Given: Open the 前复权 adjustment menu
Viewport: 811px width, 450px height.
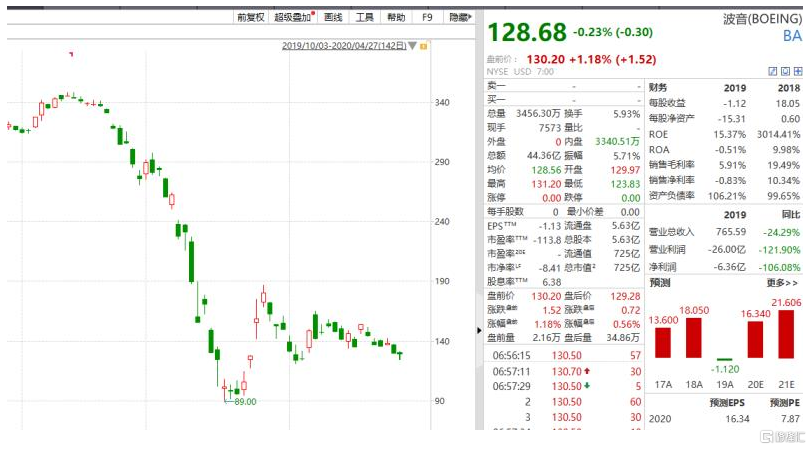Looking at the screenshot, I should [250, 18].
